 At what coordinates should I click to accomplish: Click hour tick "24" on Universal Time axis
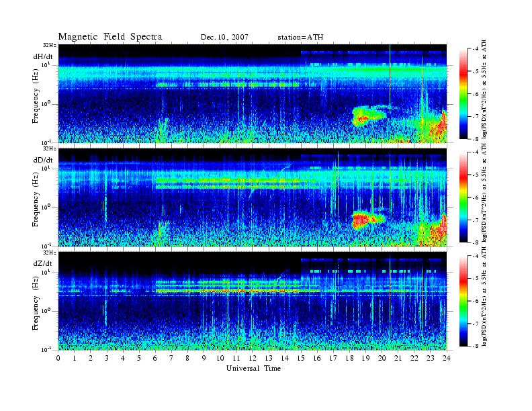click(447, 358)
